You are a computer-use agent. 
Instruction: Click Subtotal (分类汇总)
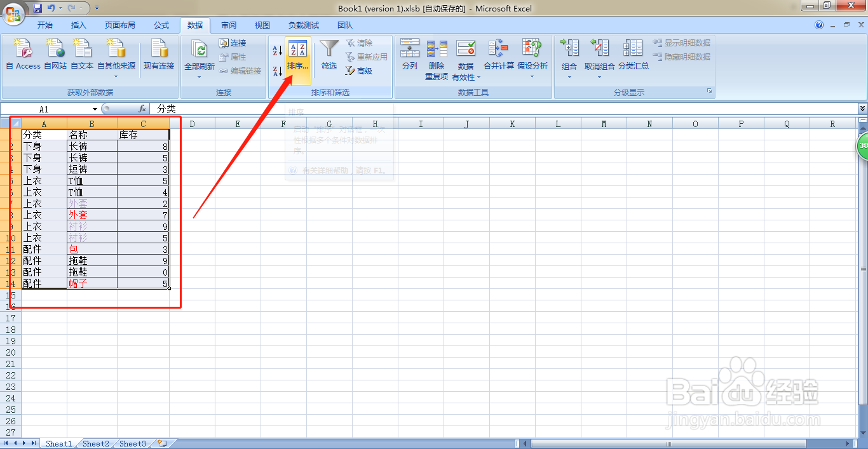pos(634,55)
